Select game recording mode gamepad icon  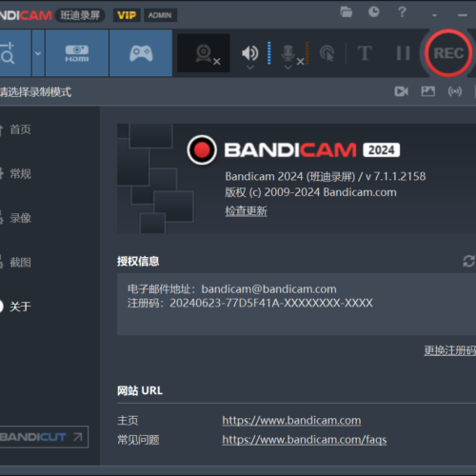141,53
